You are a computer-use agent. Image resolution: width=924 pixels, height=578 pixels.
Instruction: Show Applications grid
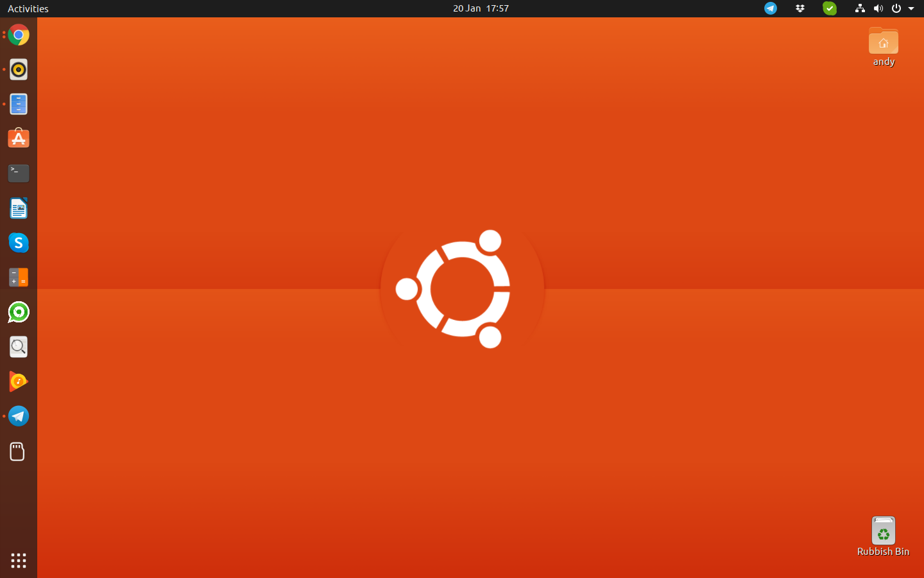pyautogui.click(x=19, y=560)
